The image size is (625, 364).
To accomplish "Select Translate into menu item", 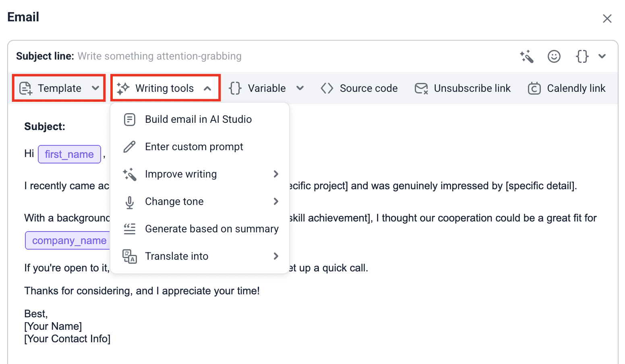I will pyautogui.click(x=200, y=256).
